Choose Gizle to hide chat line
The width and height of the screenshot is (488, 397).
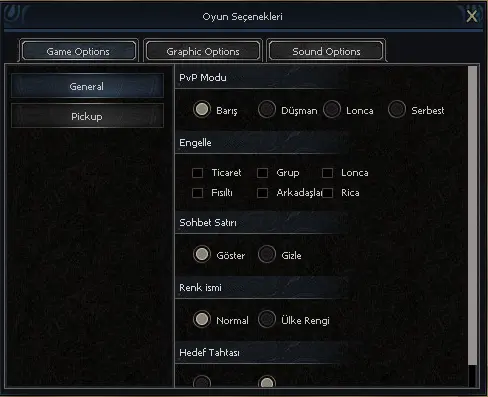tap(267, 254)
